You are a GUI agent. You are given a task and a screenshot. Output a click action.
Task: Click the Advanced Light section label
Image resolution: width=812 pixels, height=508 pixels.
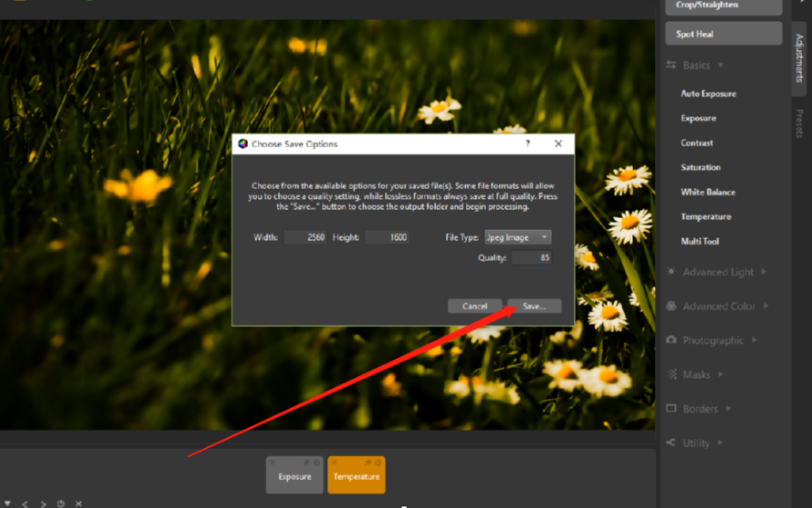(x=718, y=272)
